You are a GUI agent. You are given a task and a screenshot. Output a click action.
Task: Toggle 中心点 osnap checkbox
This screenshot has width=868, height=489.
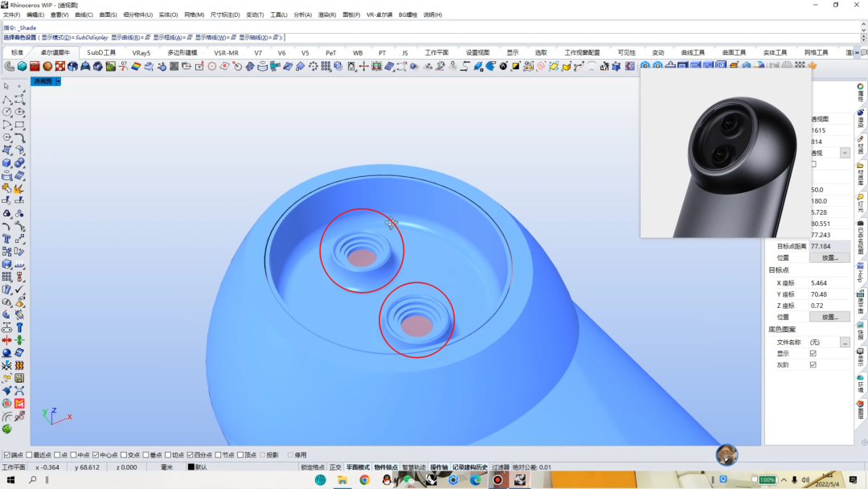(95, 454)
